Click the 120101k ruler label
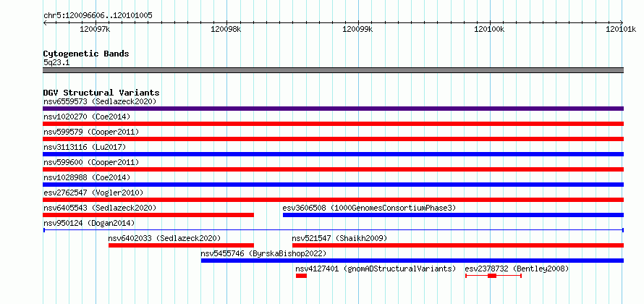Viewport: 644px width, 304px height. (x=621, y=29)
